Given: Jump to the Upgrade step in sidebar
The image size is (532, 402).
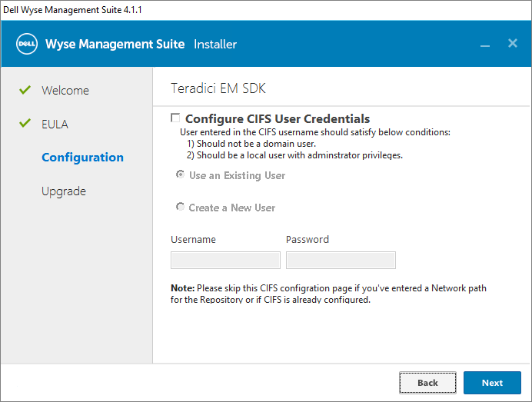Looking at the screenshot, I should [x=64, y=191].
